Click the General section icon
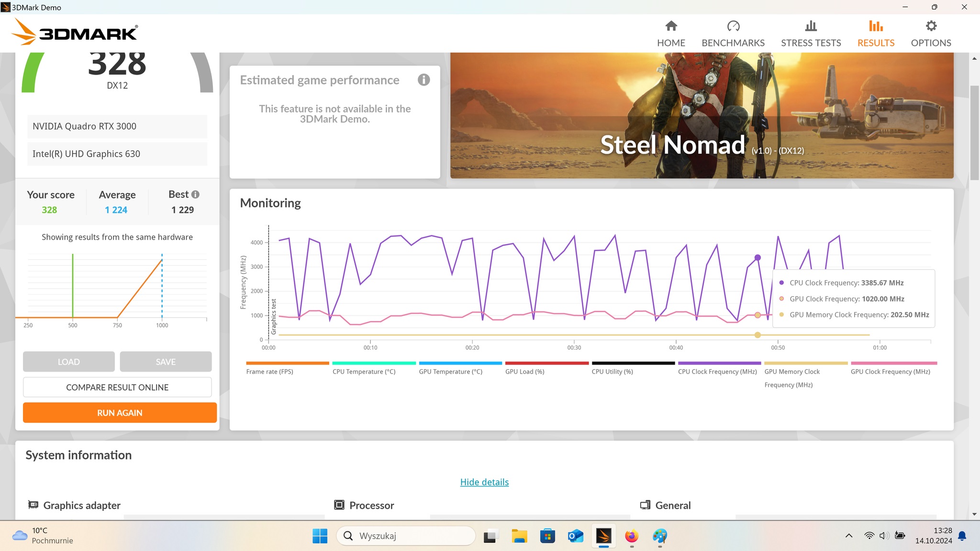The width and height of the screenshot is (980, 551). (x=645, y=505)
